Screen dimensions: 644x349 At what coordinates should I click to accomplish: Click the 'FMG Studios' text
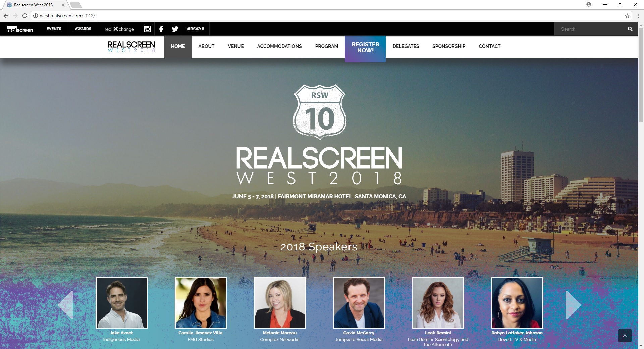(201, 340)
